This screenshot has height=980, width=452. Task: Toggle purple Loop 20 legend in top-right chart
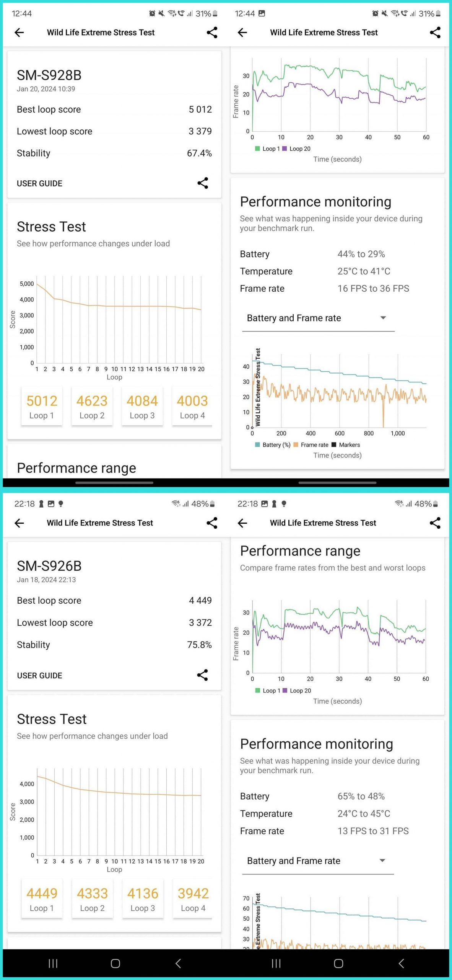296,149
